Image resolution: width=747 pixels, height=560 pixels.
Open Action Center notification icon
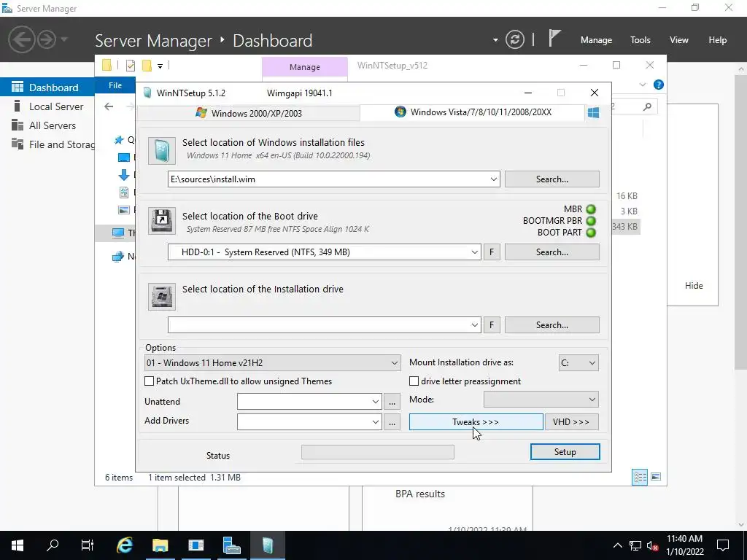coord(723,545)
